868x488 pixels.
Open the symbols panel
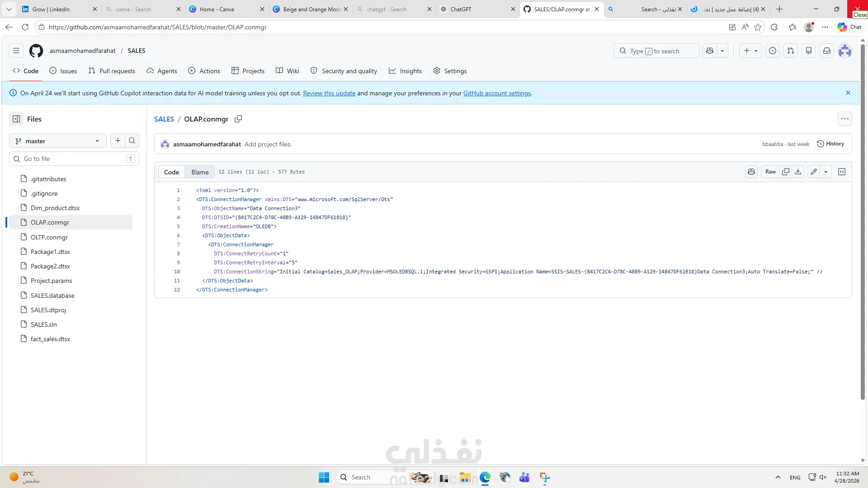tap(842, 172)
